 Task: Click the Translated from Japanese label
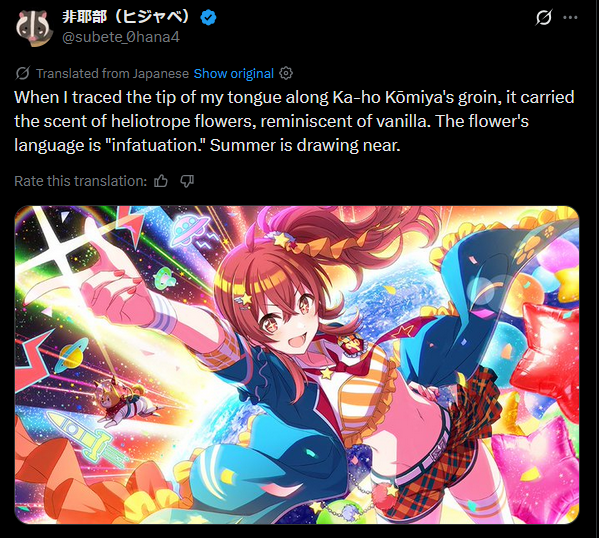click(112, 73)
